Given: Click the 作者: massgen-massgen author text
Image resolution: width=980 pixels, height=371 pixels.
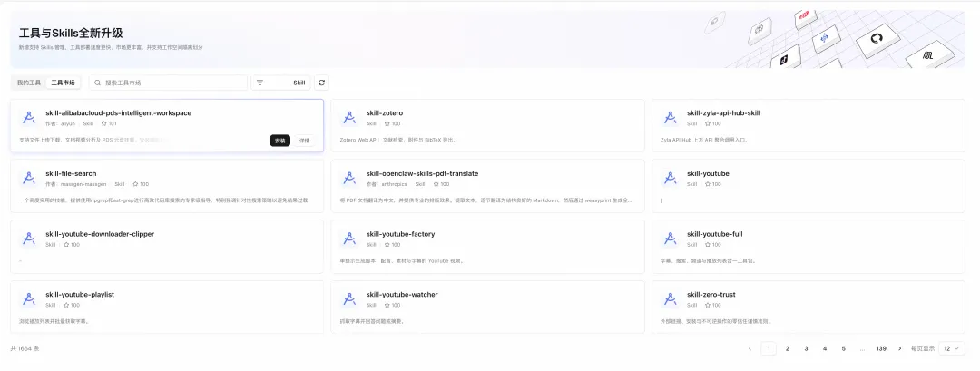Looking at the screenshot, I should click(x=75, y=184).
